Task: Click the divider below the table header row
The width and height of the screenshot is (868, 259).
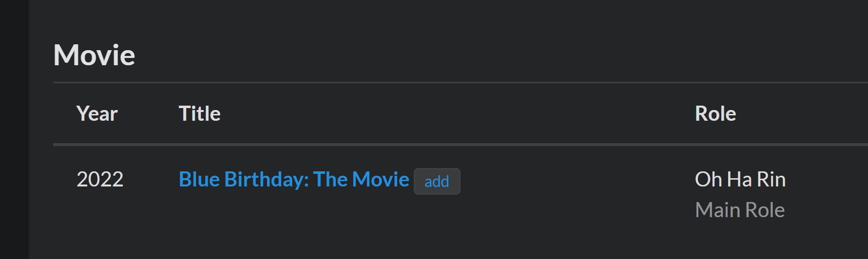Action: coord(461,145)
